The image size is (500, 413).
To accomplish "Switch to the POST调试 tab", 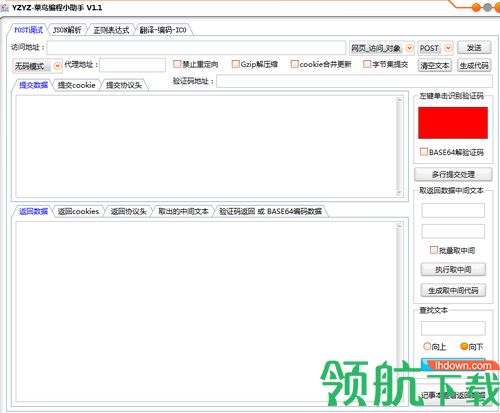I will (x=28, y=30).
